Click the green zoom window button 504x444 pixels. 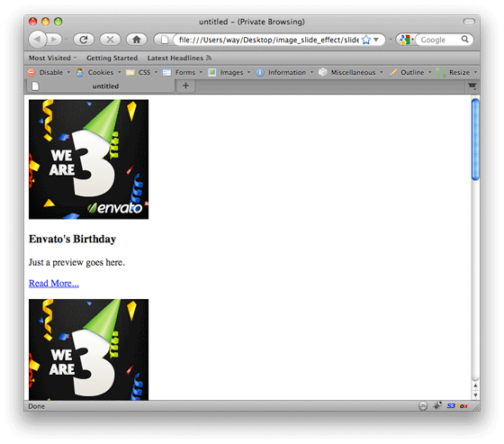point(58,22)
